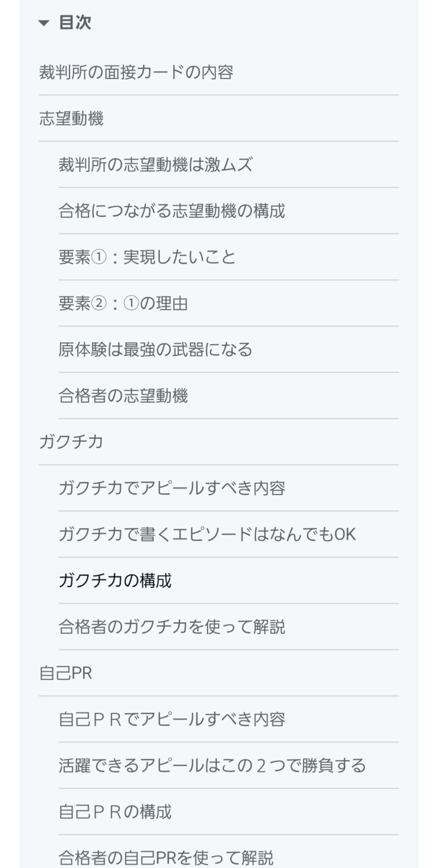Open ガクチカで書くエピソードはなんでもOK link
This screenshot has height=868, width=438.
(x=207, y=535)
